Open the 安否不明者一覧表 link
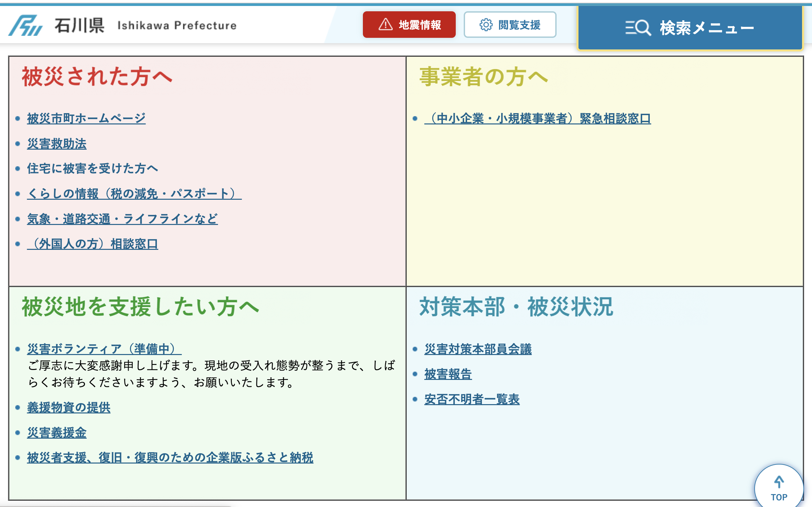Screen dimensions: 812x507 pyautogui.click(x=472, y=399)
